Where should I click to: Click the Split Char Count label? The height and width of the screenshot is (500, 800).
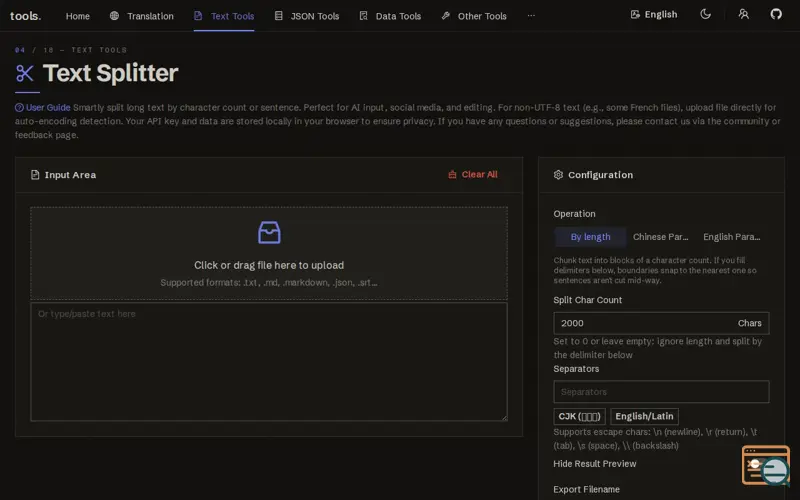click(587, 300)
